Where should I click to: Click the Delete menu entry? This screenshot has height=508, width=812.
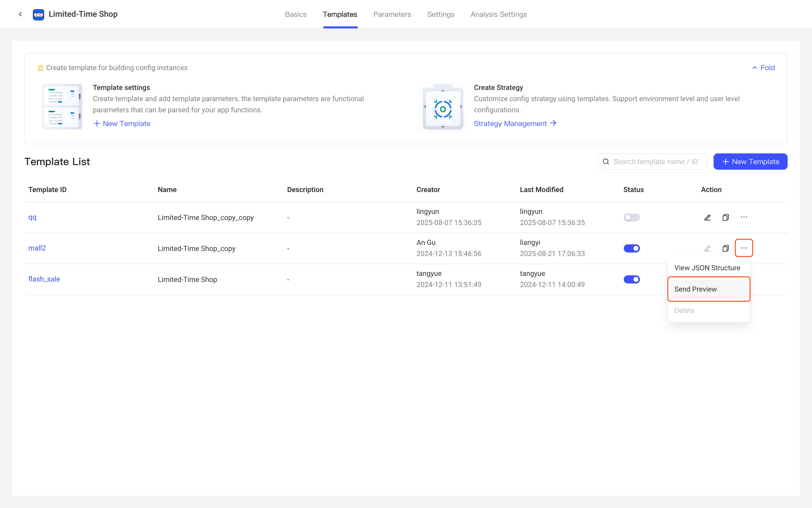(x=709, y=310)
